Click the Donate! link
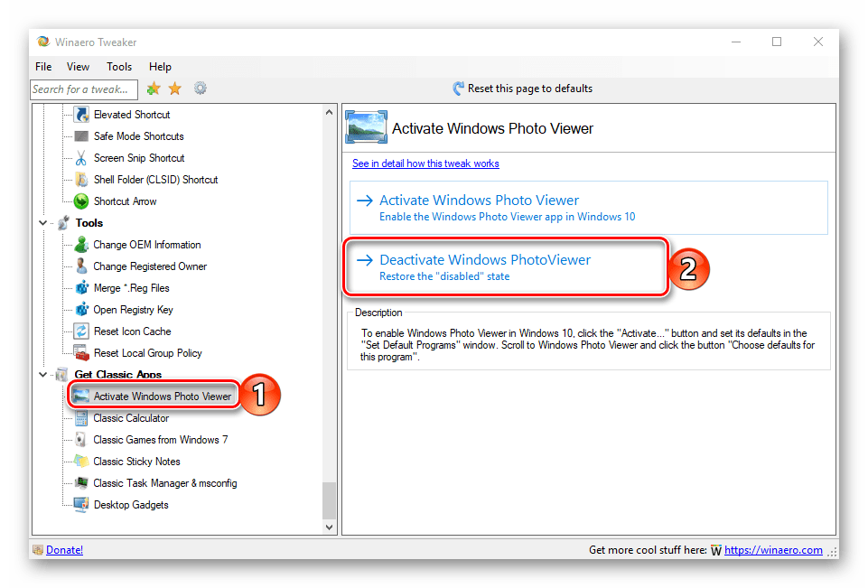Viewport: 868px width, 588px height. 64,549
